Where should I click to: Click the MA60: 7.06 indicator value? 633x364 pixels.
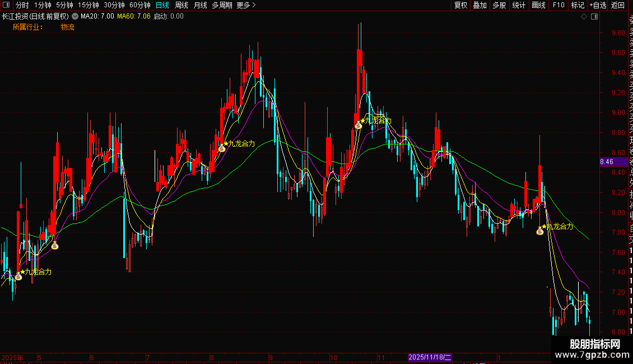click(134, 16)
